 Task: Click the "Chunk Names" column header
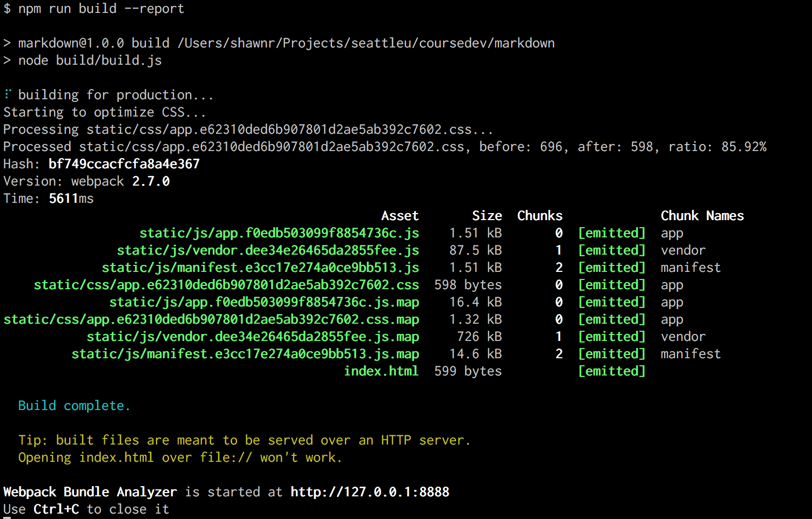(702, 216)
